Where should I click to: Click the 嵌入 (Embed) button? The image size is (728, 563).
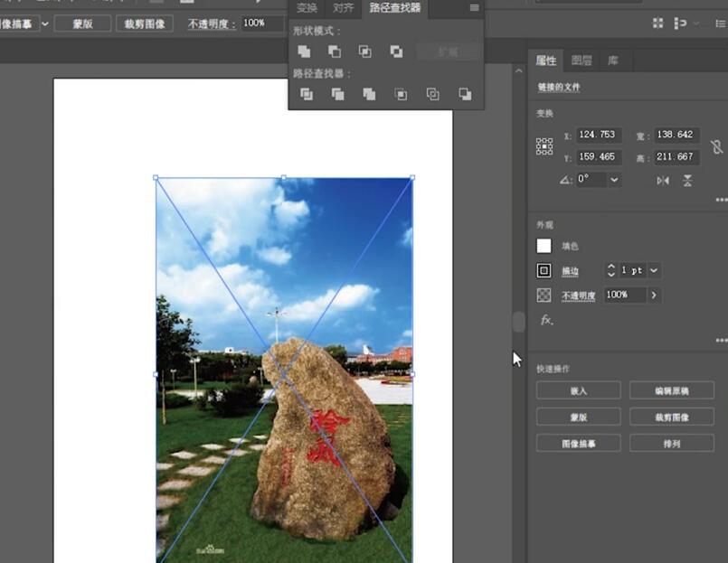coord(578,390)
